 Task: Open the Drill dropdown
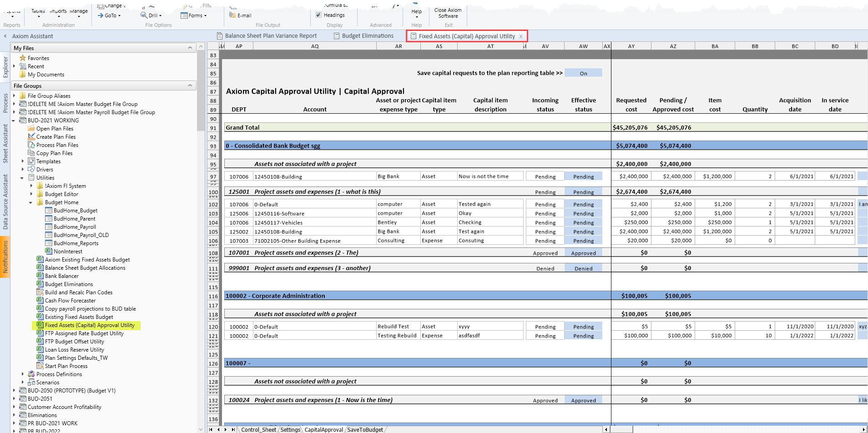[x=151, y=15]
